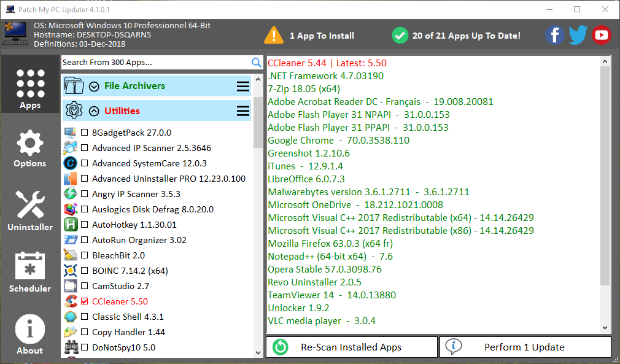Open the Utilities hamburger menu
Image resolution: width=620 pixels, height=364 pixels.
pos(243,111)
